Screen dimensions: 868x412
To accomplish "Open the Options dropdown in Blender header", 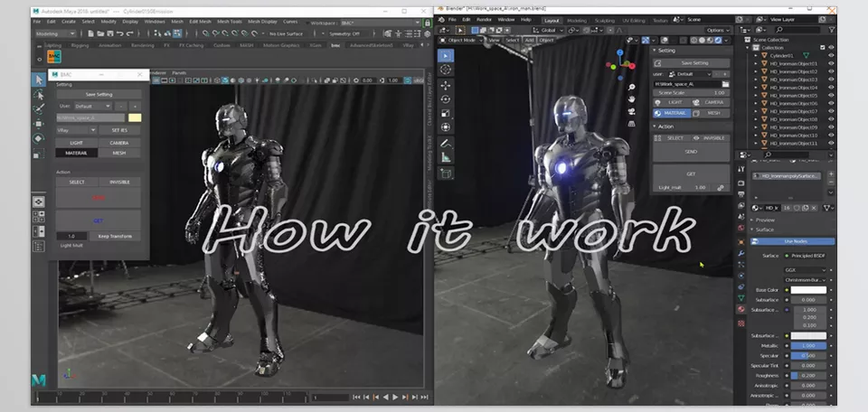I will [x=717, y=30].
